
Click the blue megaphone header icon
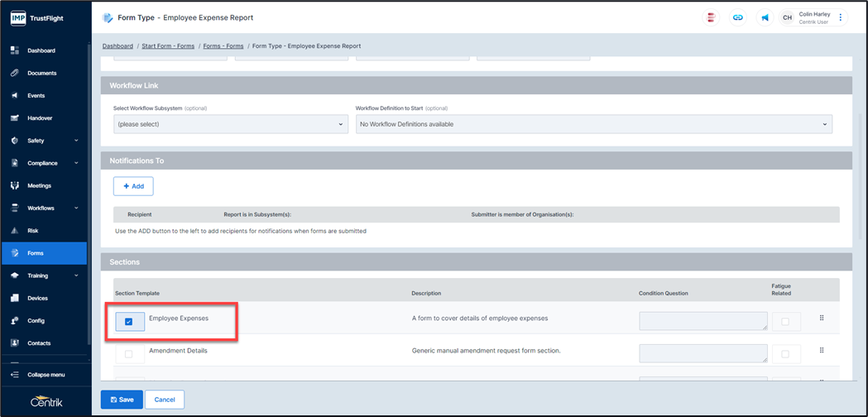click(x=765, y=17)
